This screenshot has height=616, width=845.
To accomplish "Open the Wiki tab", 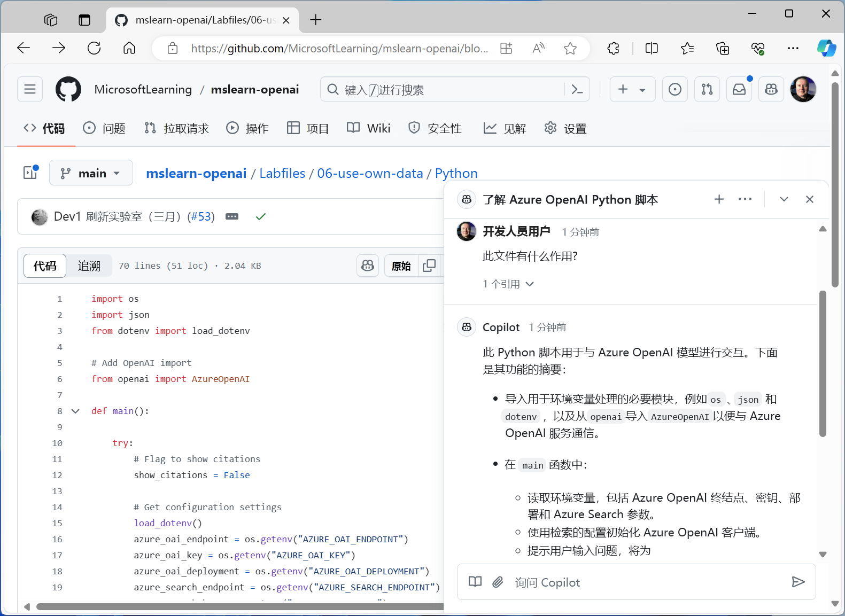I will tap(369, 128).
